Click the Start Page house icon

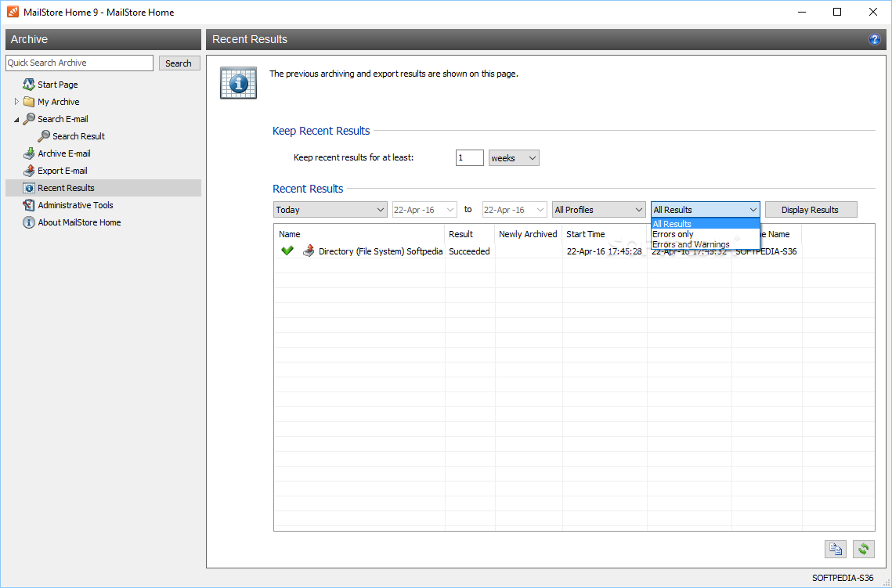coord(29,85)
